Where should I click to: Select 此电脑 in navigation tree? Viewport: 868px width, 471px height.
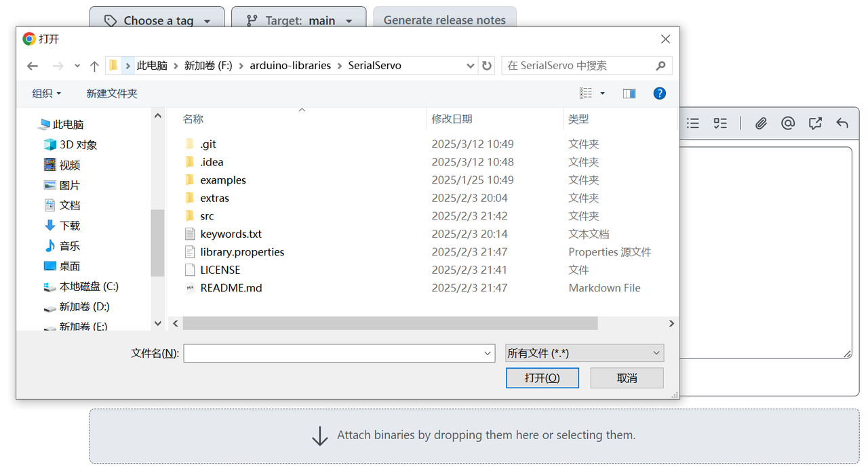click(x=61, y=125)
